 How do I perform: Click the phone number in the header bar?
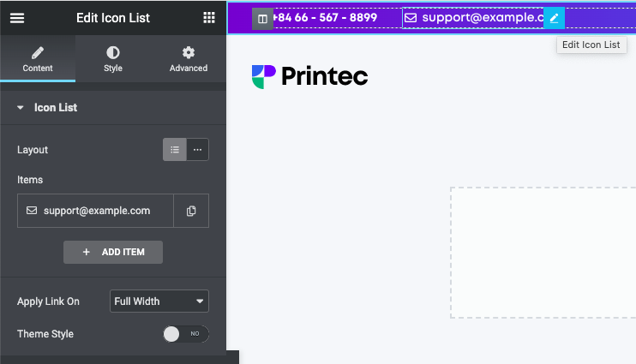[x=326, y=18]
